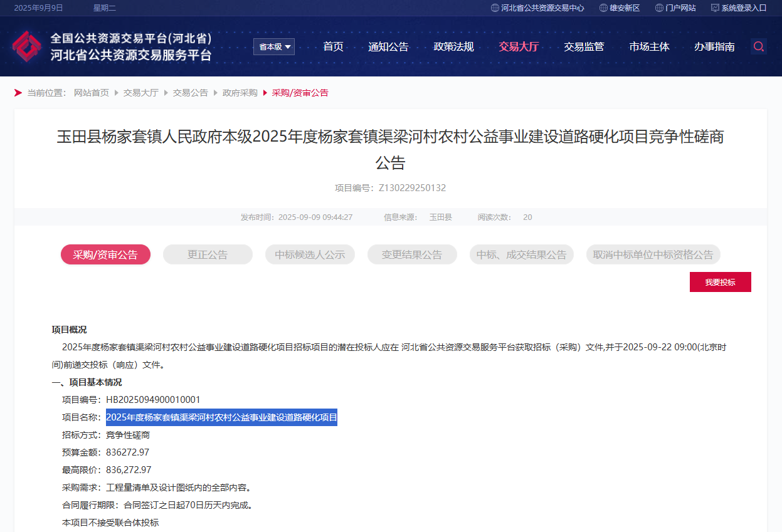
Task: Open the 雄安新区 top link
Action: (x=625, y=8)
